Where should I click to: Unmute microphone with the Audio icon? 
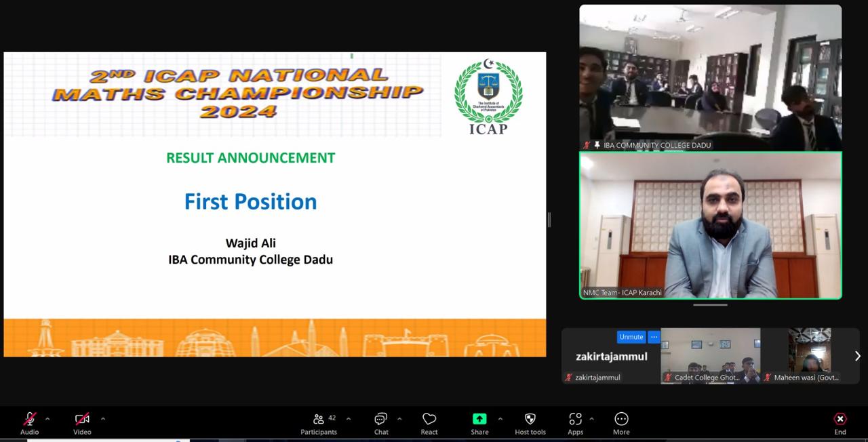click(x=29, y=419)
